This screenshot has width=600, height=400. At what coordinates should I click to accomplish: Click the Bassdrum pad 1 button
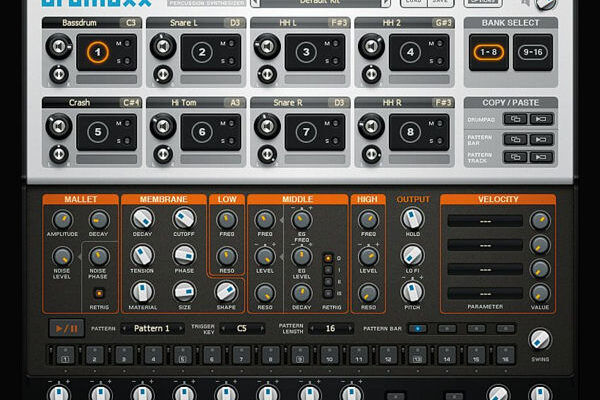click(x=97, y=52)
